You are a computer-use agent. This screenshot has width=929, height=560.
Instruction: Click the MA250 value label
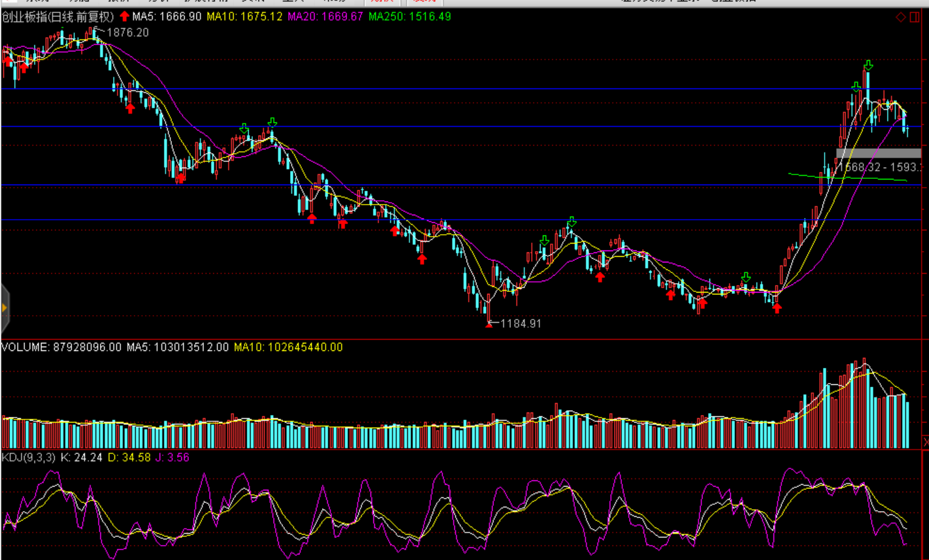click(409, 17)
